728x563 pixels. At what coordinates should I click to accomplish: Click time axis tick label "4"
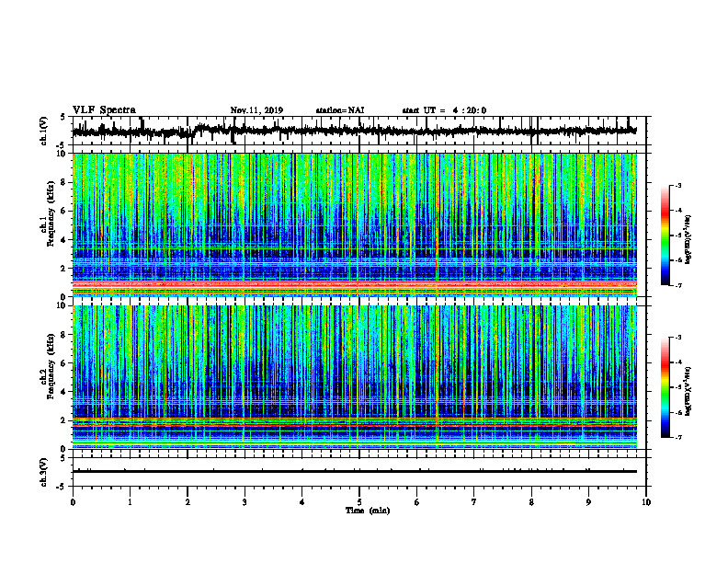[302, 502]
